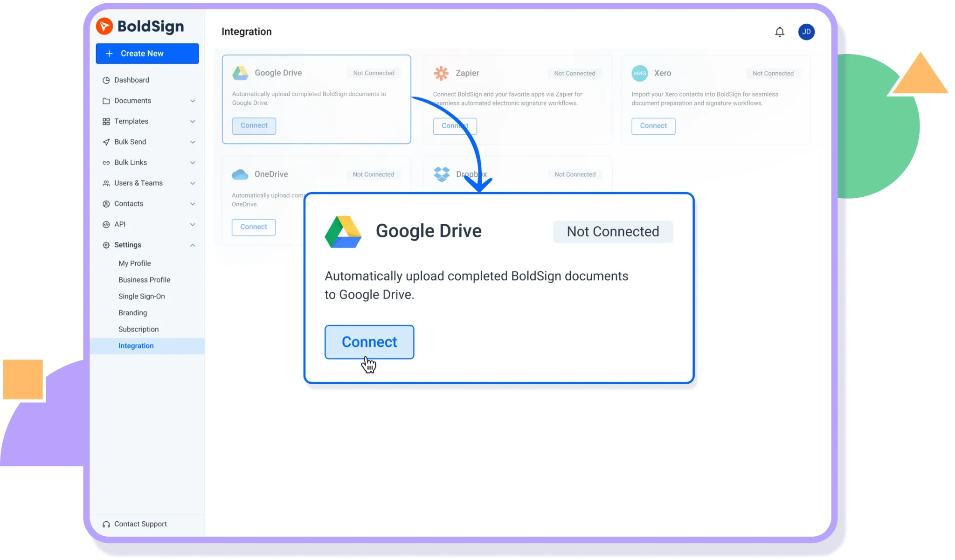Click the Not Connected status badge
The image size is (955, 560).
(x=612, y=231)
